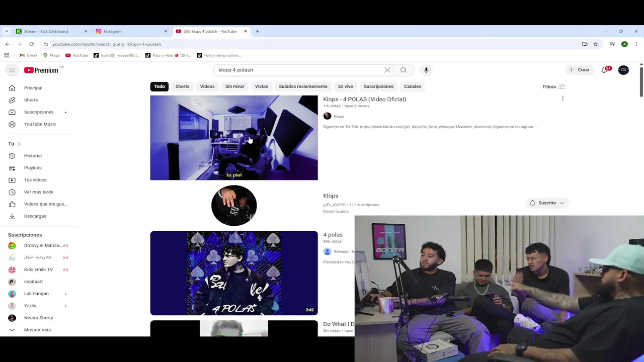The width and height of the screenshot is (644, 362).
Task: Select the Todo filter chip
Action: [159, 86]
